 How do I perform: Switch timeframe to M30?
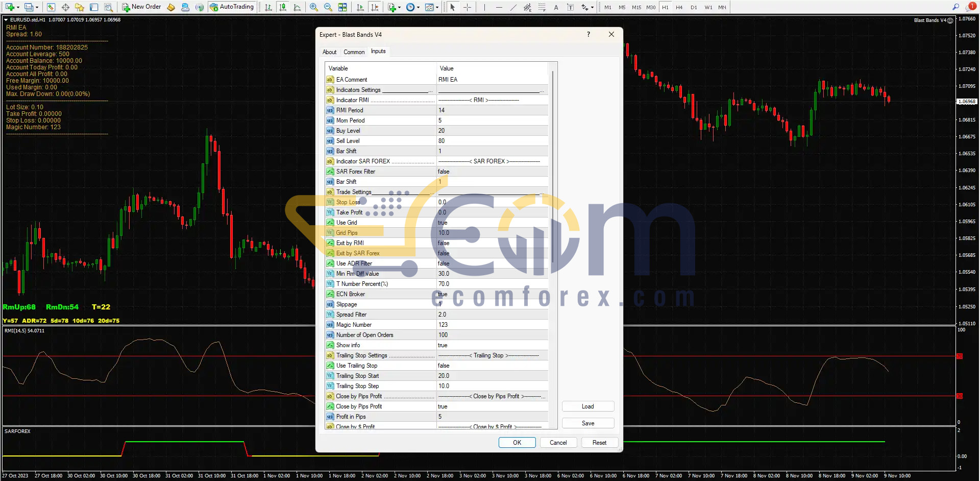click(x=651, y=7)
